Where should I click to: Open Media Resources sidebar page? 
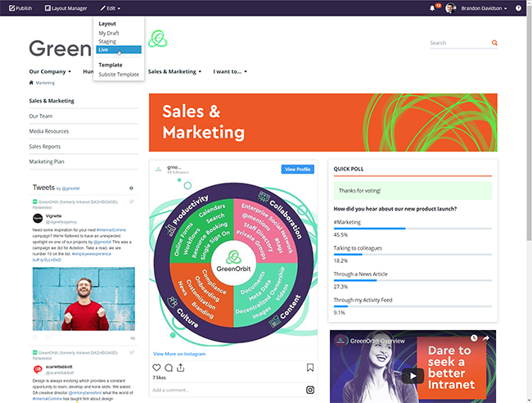[x=49, y=131]
